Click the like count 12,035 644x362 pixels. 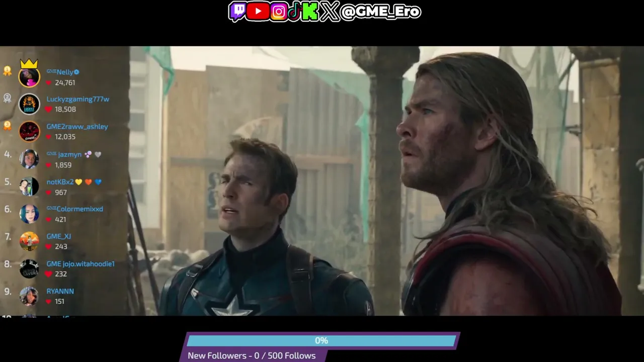[x=65, y=137]
